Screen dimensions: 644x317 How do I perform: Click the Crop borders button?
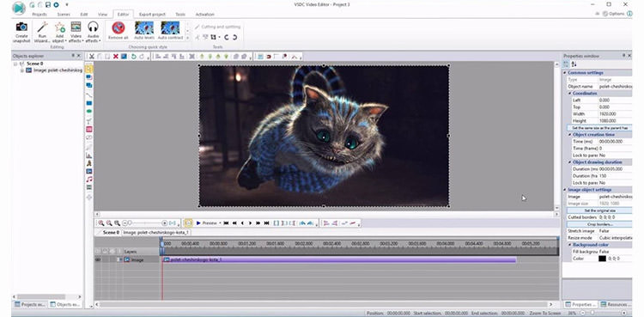(x=599, y=224)
